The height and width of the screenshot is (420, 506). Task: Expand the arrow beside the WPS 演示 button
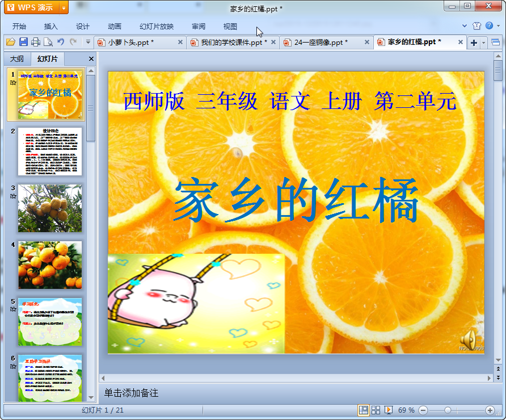[x=64, y=8]
